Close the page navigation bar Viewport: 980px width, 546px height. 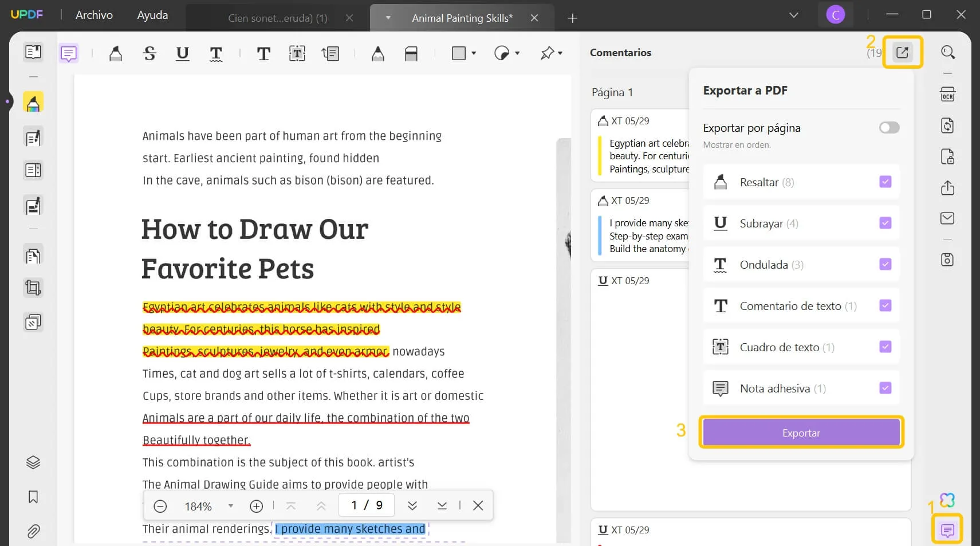[478, 506]
